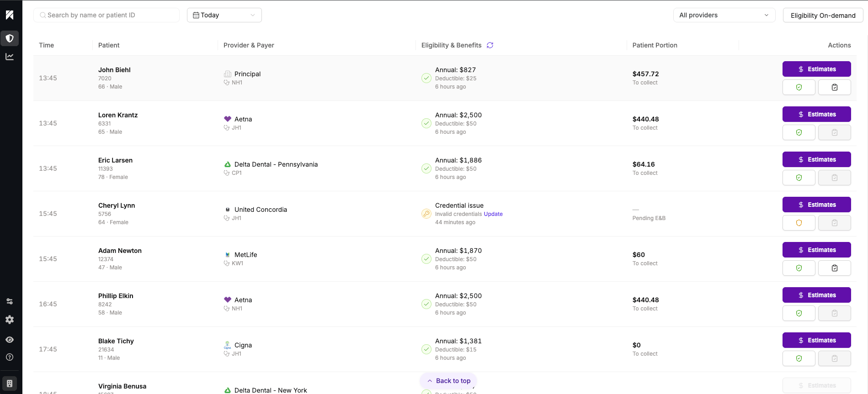Open the filter sliders icon in sidebar
This screenshot has width=868, height=394.
(x=10, y=301)
